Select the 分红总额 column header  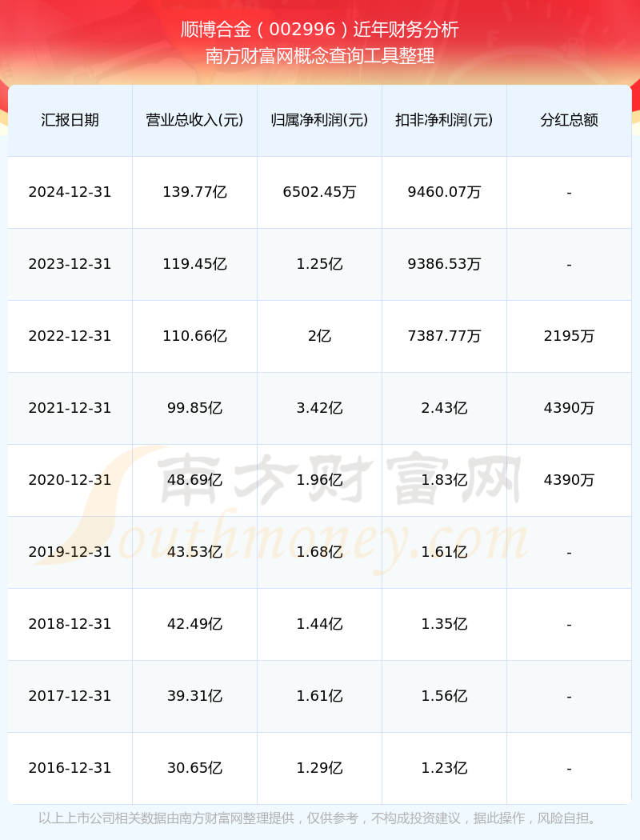coord(570,120)
